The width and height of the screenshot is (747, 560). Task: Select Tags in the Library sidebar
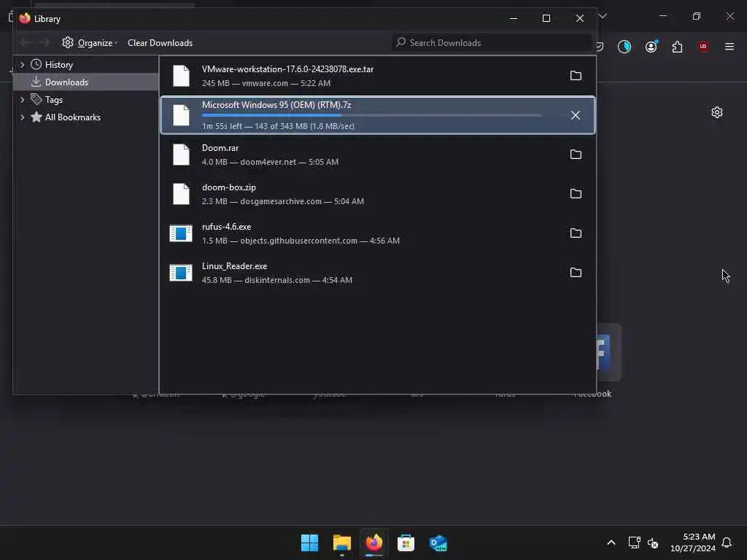point(54,99)
